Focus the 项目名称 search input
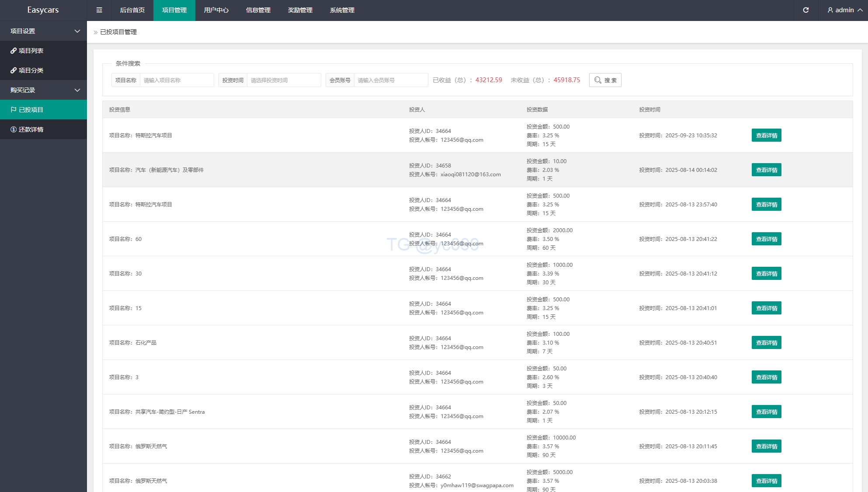Viewport: 868px width, 492px height. click(177, 80)
